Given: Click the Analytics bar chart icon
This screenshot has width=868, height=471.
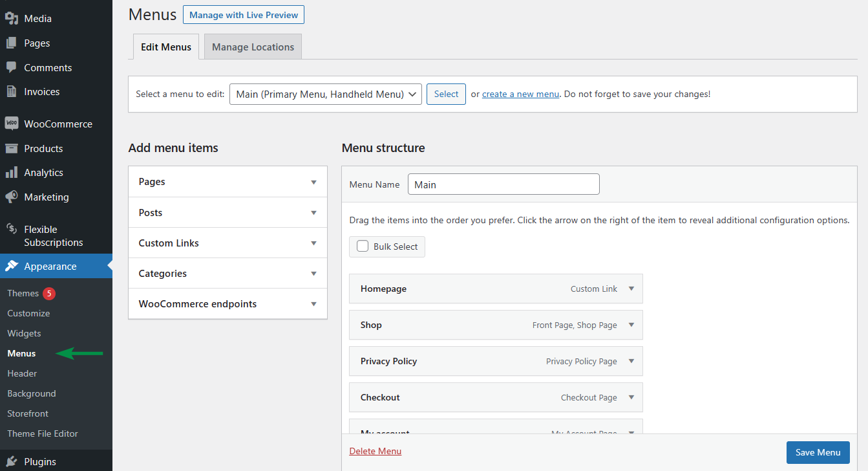Looking at the screenshot, I should click(x=12, y=173).
